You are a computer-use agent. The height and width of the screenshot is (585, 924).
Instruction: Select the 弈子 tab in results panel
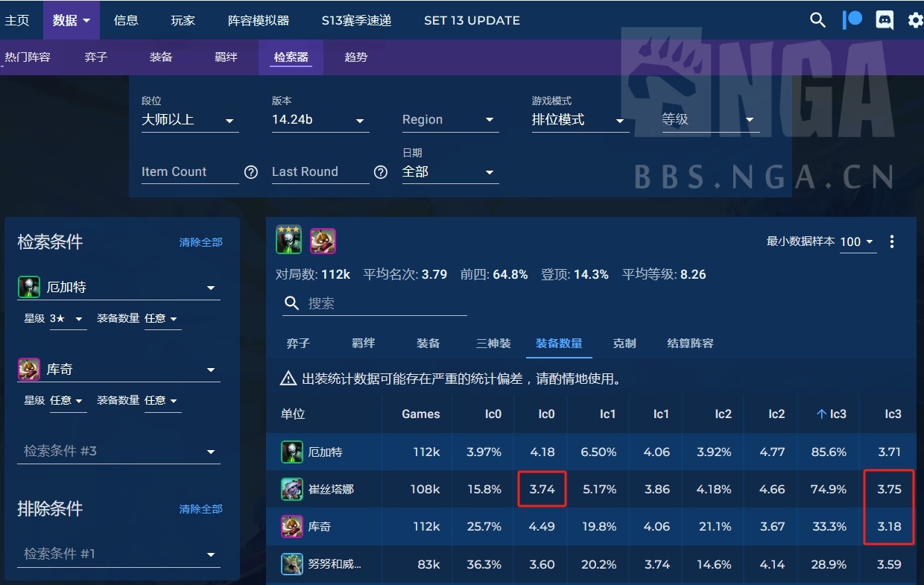pos(298,344)
